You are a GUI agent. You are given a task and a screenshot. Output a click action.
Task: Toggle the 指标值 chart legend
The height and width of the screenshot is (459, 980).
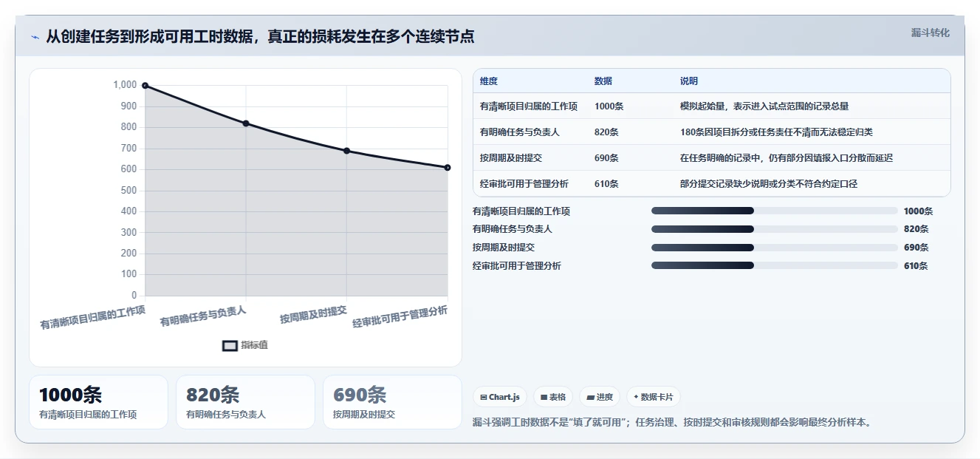click(245, 345)
